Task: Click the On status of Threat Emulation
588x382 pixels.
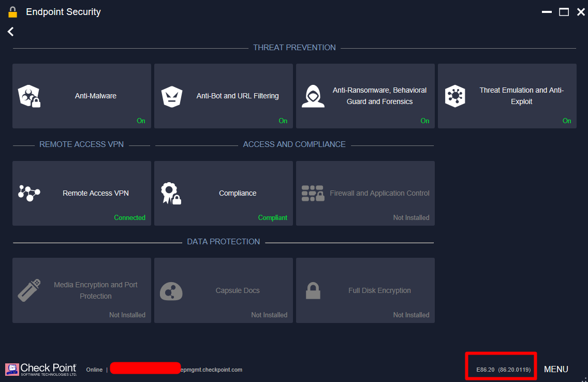Action: [567, 121]
